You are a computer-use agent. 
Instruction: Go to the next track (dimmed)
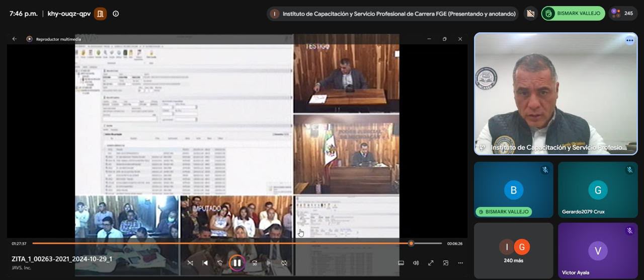pyautogui.click(x=269, y=263)
